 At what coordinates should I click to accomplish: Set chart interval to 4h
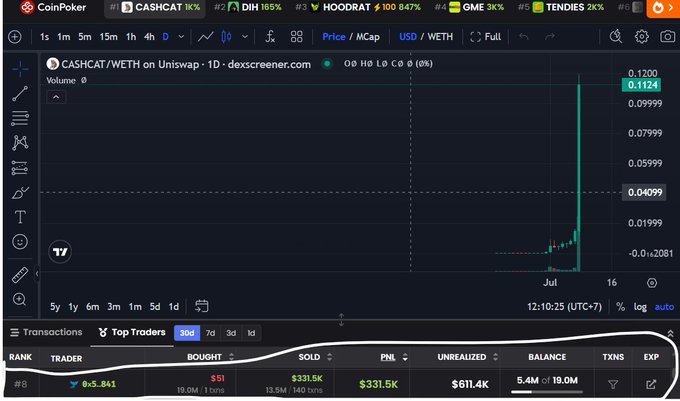(x=149, y=37)
